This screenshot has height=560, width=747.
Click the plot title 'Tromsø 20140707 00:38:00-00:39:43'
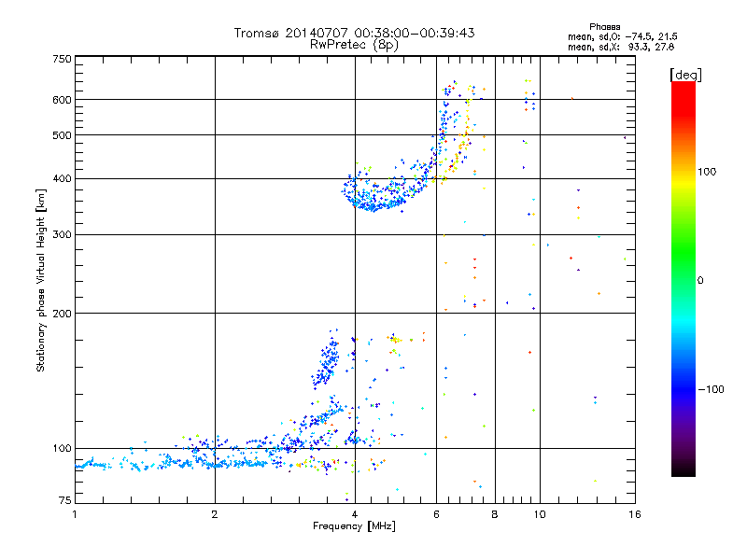point(355,33)
